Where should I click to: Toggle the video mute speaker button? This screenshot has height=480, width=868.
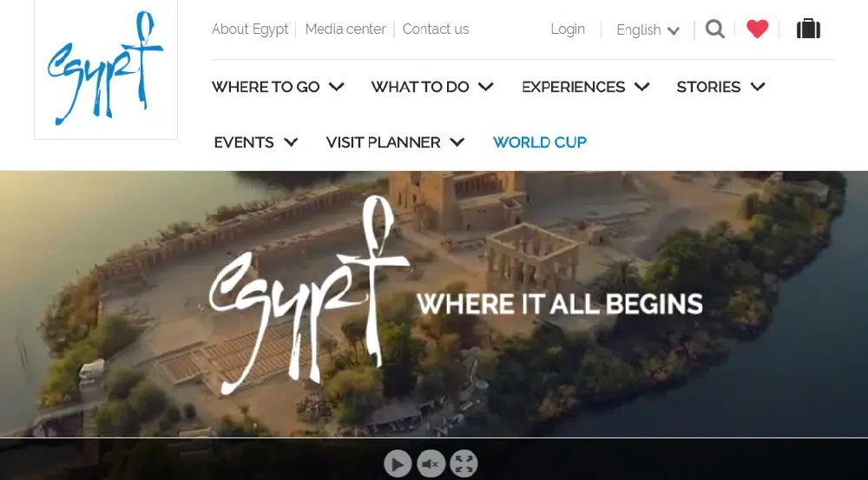point(431,464)
